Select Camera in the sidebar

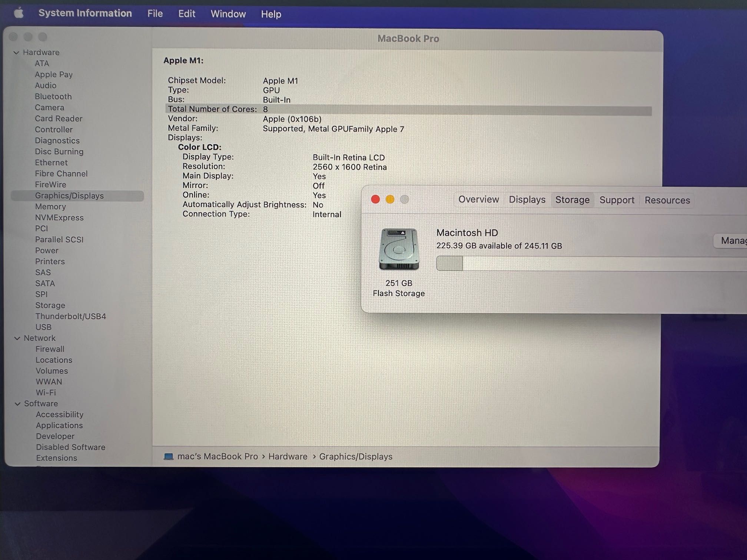point(49,107)
